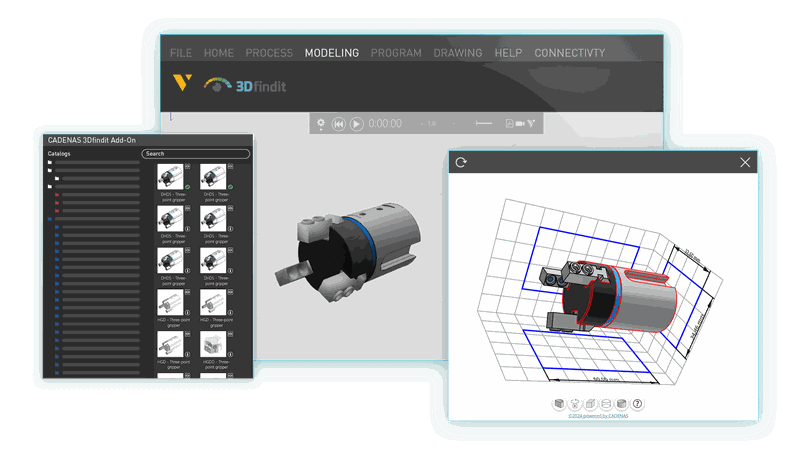
Task: Expand the top-level blue catalog folder
Action: (x=50, y=219)
